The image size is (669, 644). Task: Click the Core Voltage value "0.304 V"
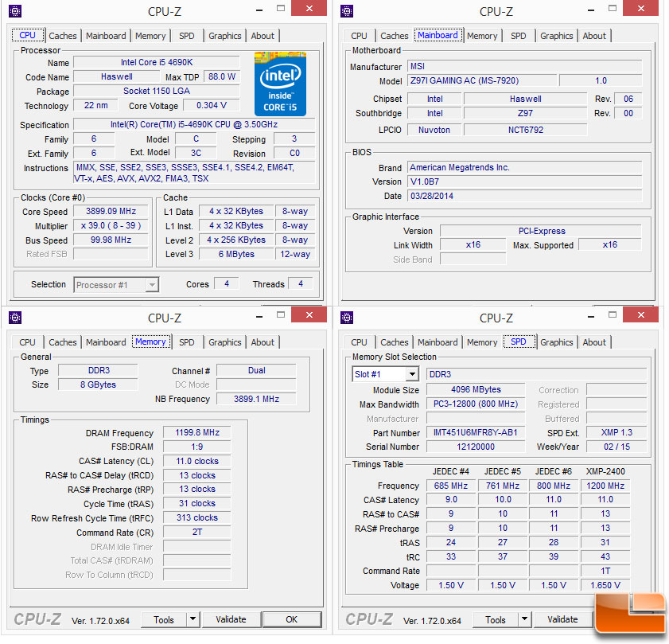pos(211,106)
